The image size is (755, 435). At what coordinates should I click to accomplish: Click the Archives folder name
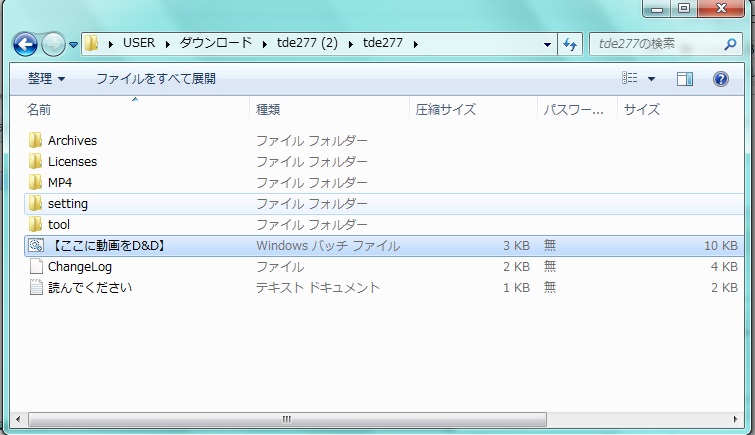click(72, 141)
